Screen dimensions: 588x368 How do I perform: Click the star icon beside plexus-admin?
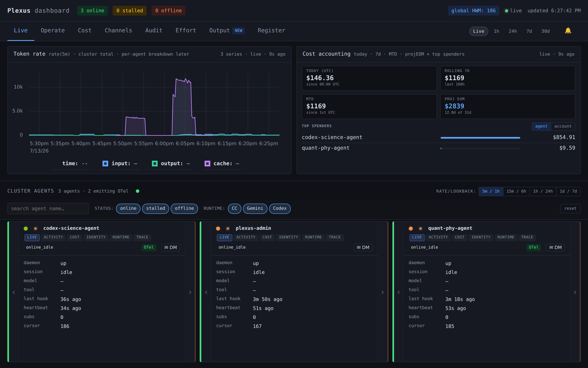tap(228, 228)
